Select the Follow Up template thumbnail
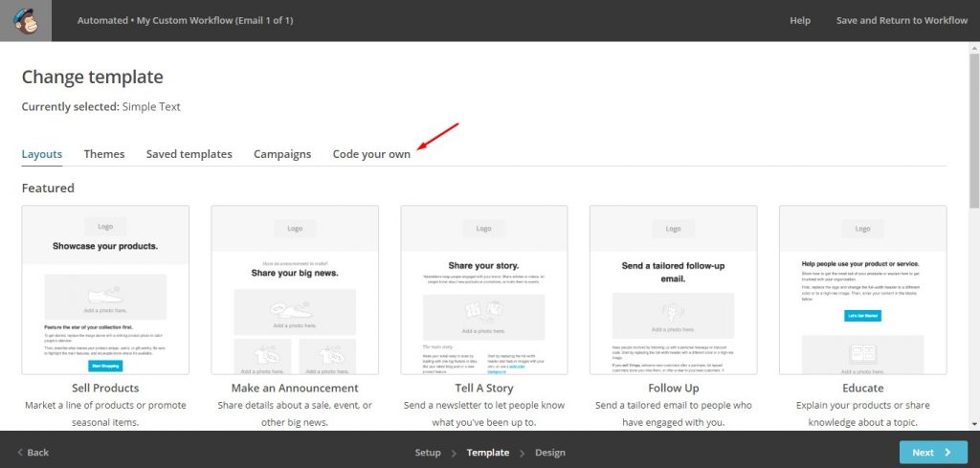Viewport: 980px width, 468px height. [x=674, y=290]
